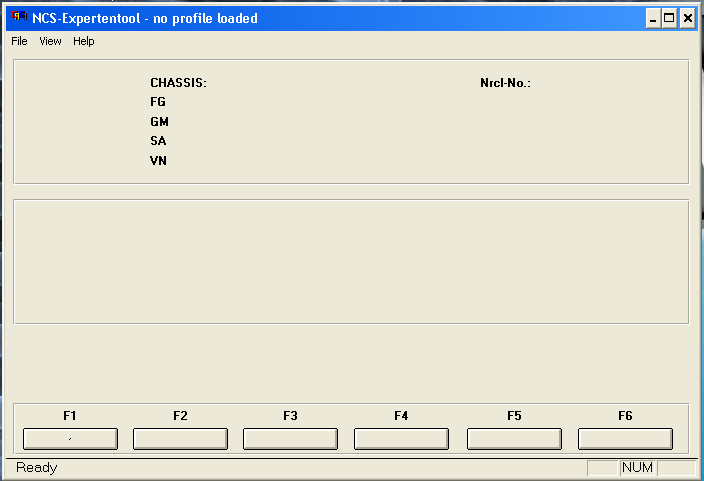Close the NCS-Expertentool window
Viewport: 704px width, 481px height.
(x=687, y=18)
